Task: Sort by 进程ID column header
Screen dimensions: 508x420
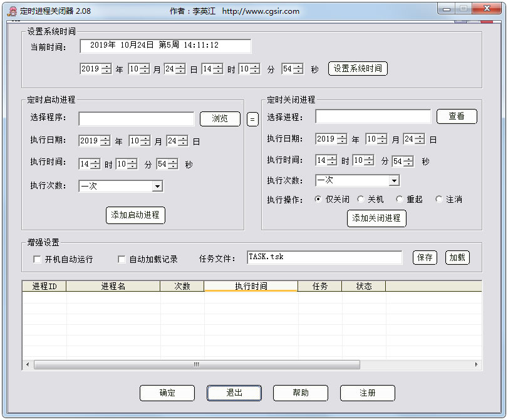Action: [44, 286]
